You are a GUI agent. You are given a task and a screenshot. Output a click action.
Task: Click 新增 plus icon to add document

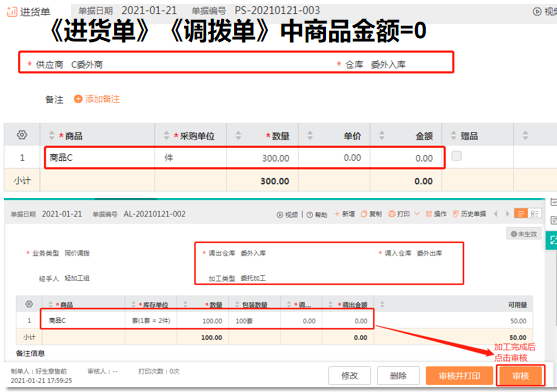pos(337,214)
